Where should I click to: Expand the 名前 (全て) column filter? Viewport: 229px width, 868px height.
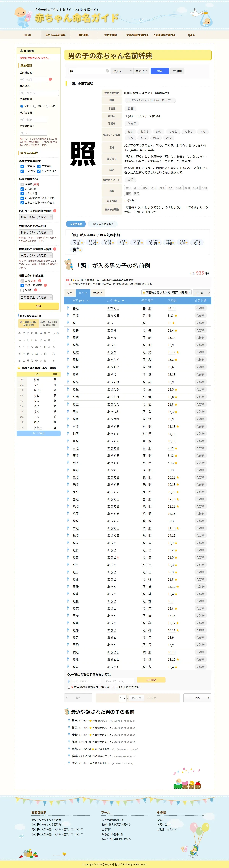(x=81, y=301)
